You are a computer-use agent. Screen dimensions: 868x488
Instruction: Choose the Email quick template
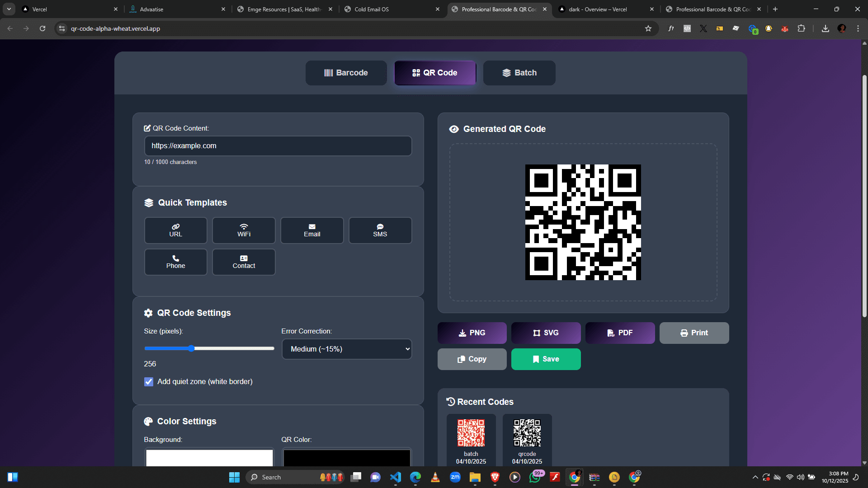[312, 230]
